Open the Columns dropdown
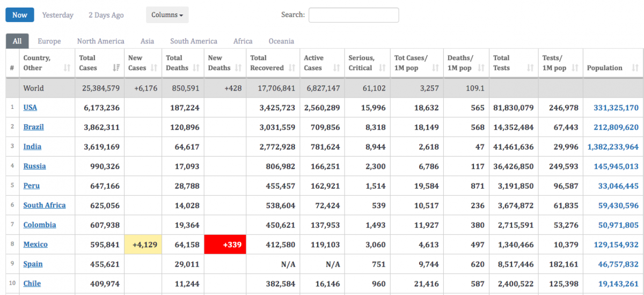 (x=167, y=15)
